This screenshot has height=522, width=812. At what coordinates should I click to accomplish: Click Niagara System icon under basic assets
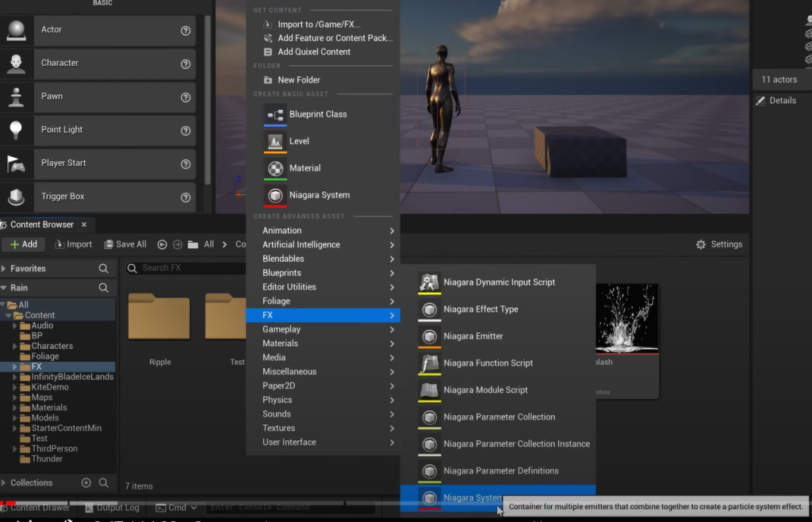coord(275,195)
